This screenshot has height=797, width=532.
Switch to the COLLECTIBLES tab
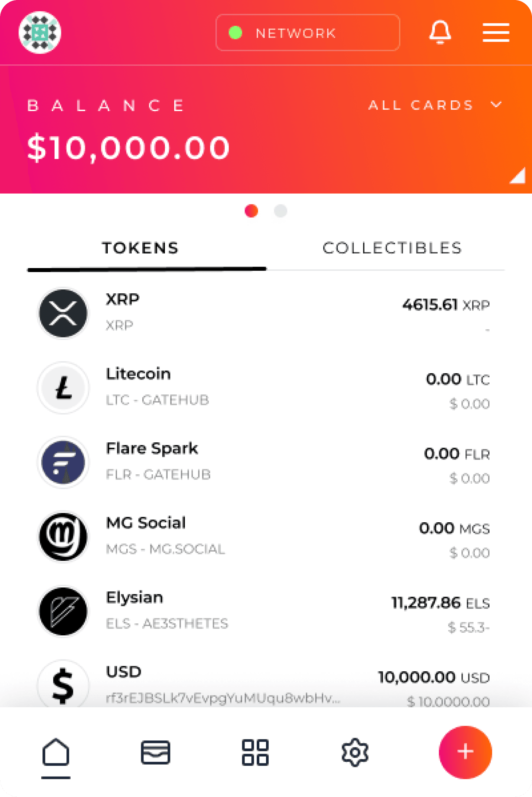click(x=392, y=248)
